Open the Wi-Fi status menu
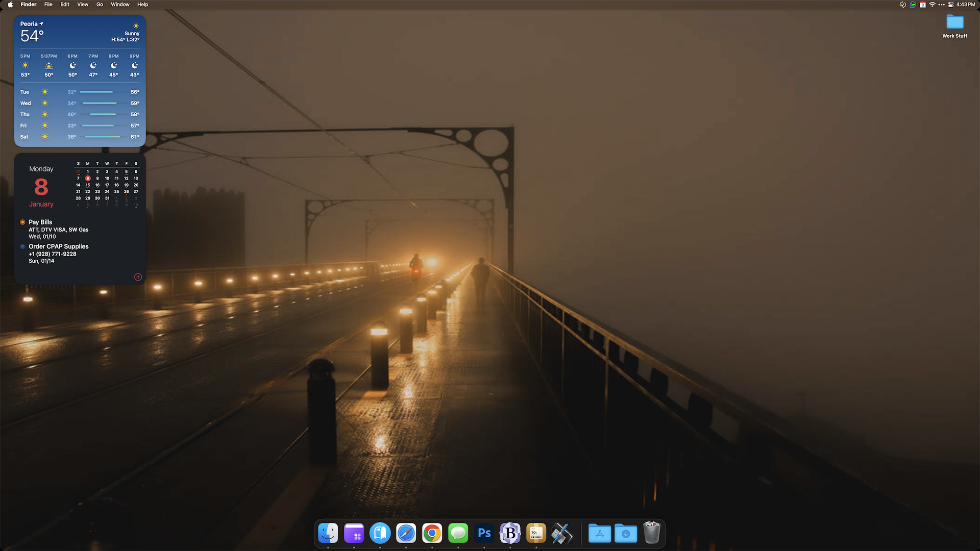The image size is (980, 551). pyautogui.click(x=932, y=5)
